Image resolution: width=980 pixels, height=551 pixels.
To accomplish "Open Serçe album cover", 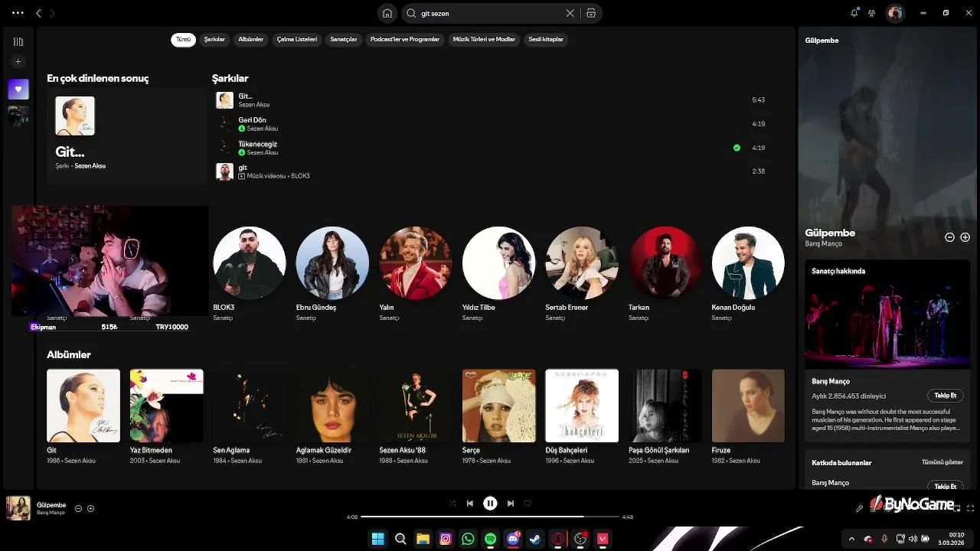I will click(498, 406).
